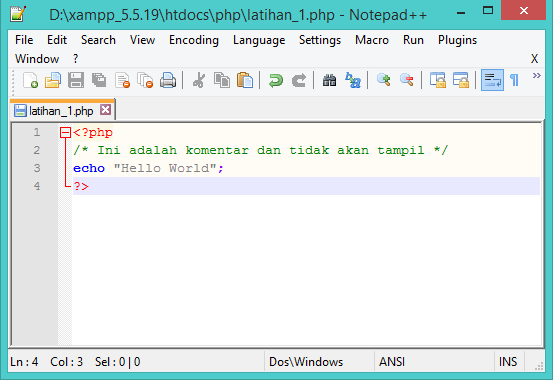
Task: Click the Paste clipboard icon
Action: pos(245,80)
